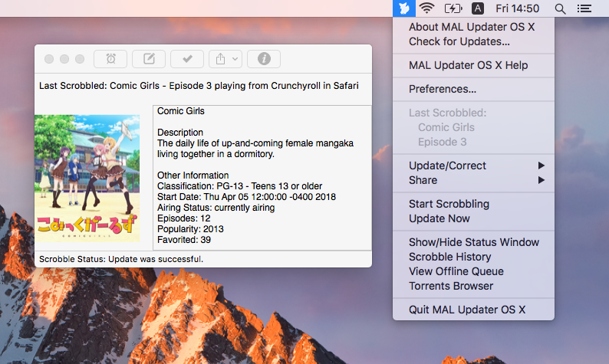Open Notification Center list icon
609x364 pixels.
tap(584, 8)
